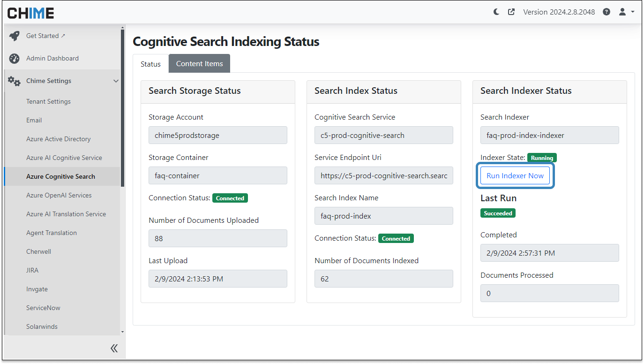This screenshot has height=364, width=644.
Task: Click the Storage Account field
Action: click(217, 135)
